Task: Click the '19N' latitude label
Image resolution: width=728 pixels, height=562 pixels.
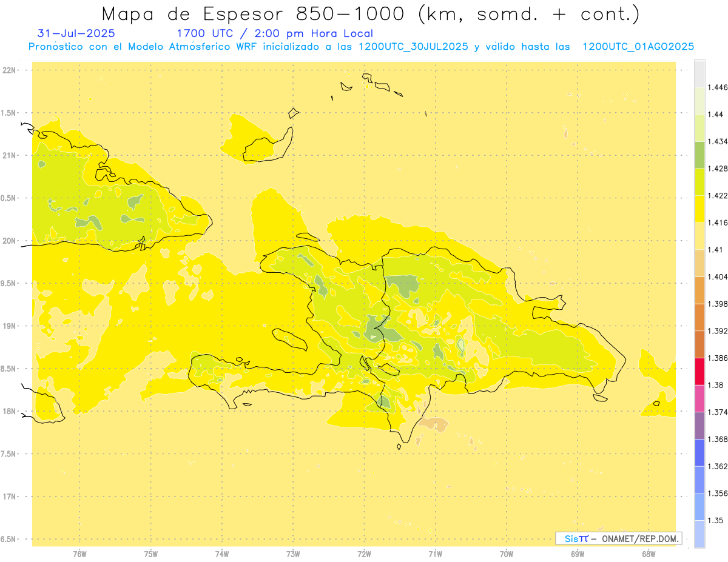Action: 9,326
